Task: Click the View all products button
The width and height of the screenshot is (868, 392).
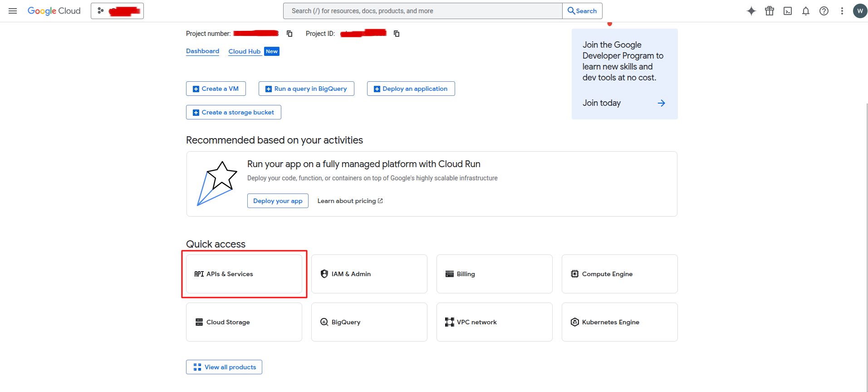Action: (224, 367)
